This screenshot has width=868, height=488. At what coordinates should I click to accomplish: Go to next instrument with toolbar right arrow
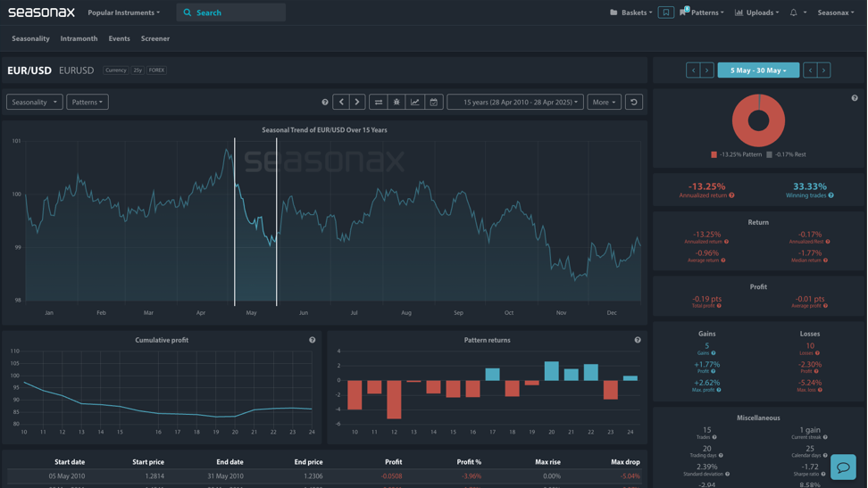click(357, 102)
